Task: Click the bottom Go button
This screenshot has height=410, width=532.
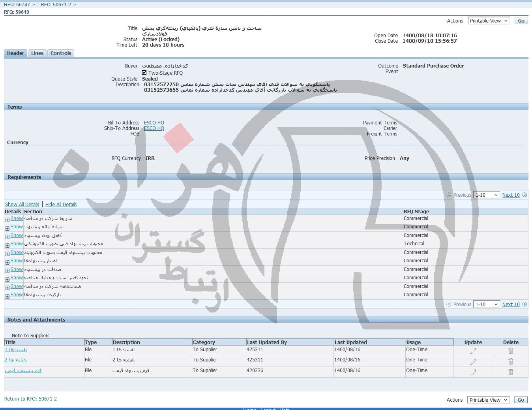Action: 521,400
